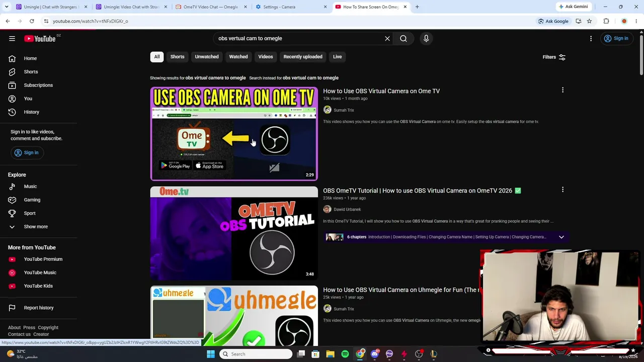Clear the search box with the X icon
The width and height of the screenshot is (644, 362).
click(387, 38)
